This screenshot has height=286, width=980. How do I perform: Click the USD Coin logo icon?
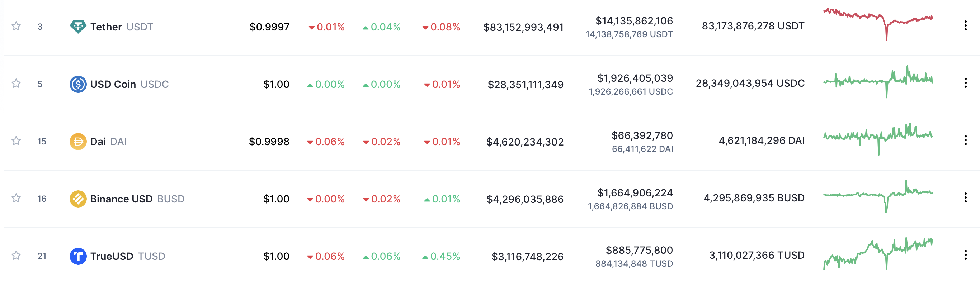click(78, 84)
